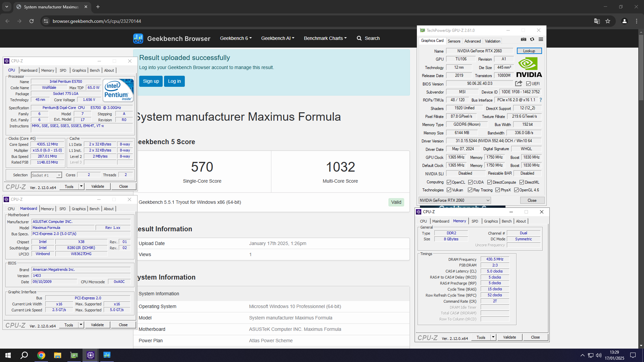Click Log in button
The height and width of the screenshot is (362, 644).
pyautogui.click(x=174, y=81)
